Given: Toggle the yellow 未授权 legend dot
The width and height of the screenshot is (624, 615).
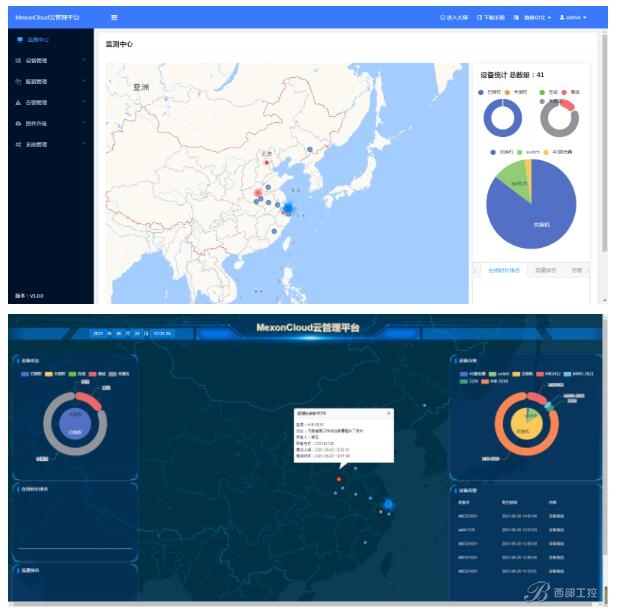Looking at the screenshot, I should [507, 92].
